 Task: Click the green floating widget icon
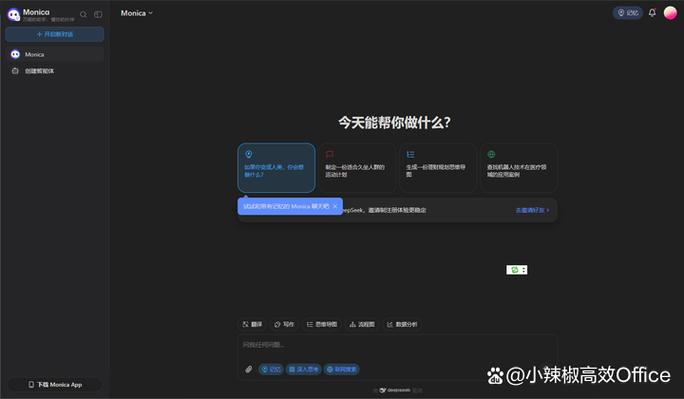(x=515, y=270)
